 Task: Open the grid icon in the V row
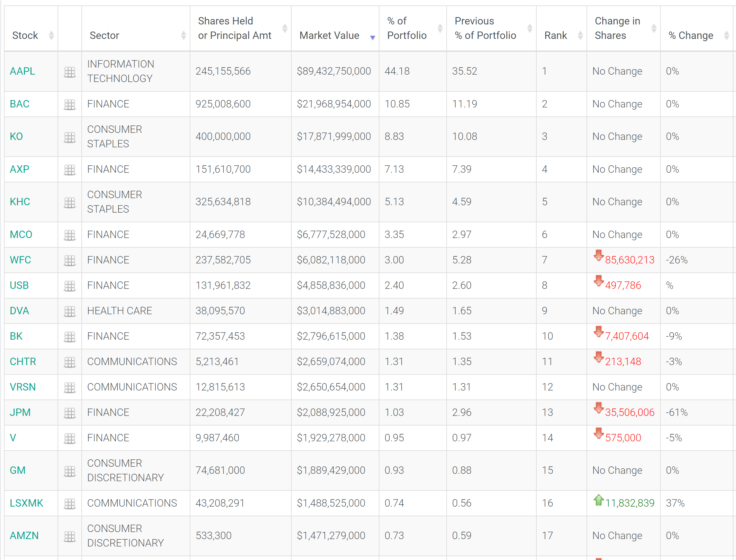70,439
